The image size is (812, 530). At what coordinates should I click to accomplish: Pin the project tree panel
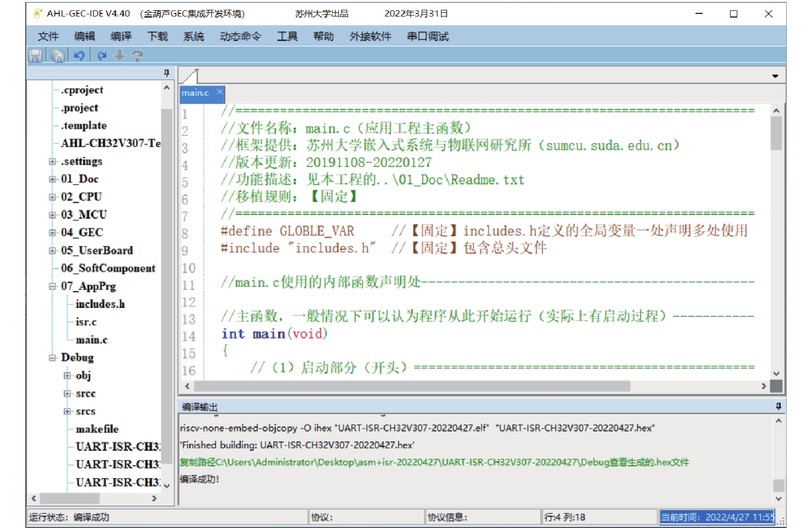click(167, 73)
